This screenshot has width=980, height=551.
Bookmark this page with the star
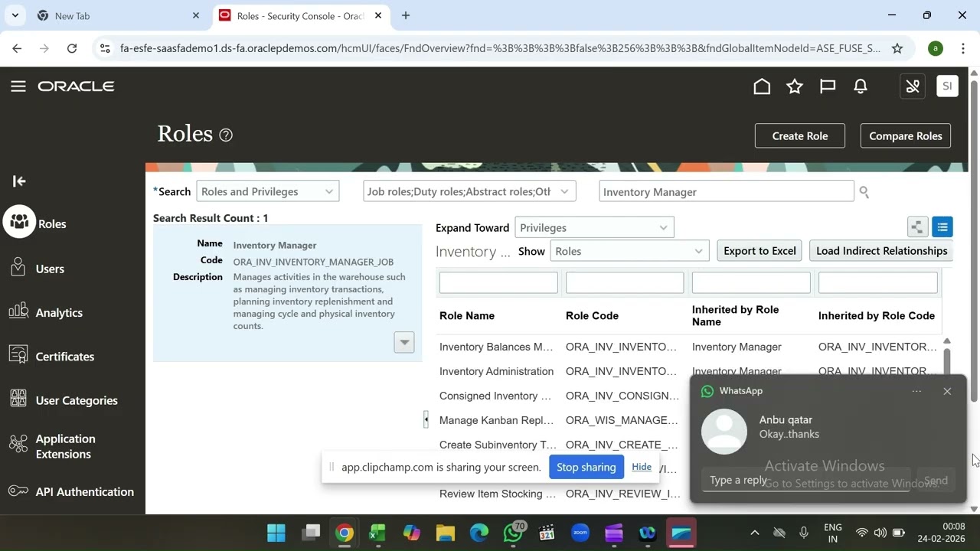[897, 48]
